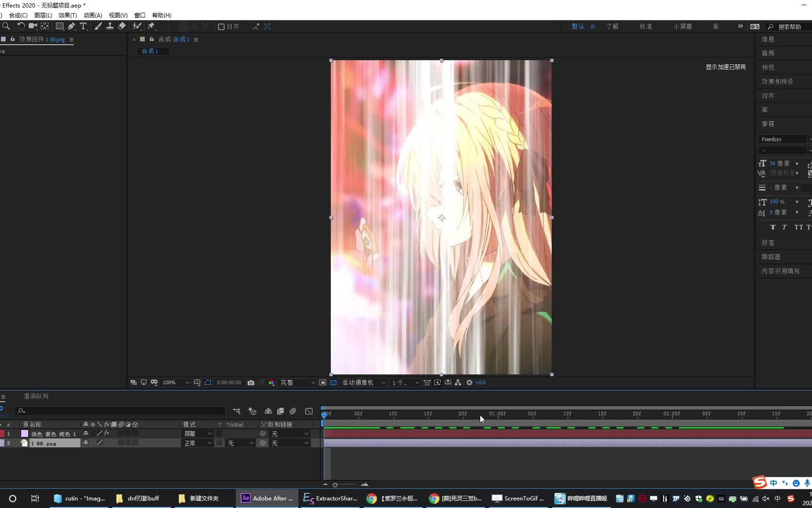Open the Fixedsys font family dropdown
812x508 pixels.
point(784,139)
